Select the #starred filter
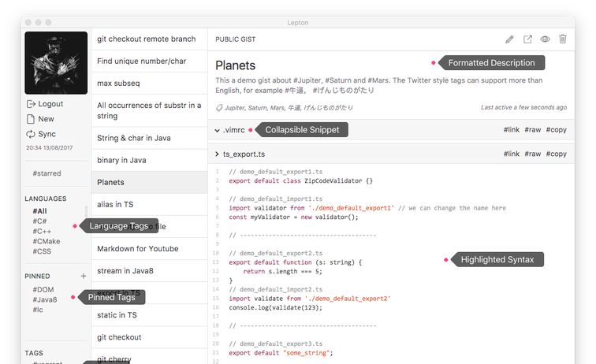The width and height of the screenshot is (596, 364). [47, 173]
